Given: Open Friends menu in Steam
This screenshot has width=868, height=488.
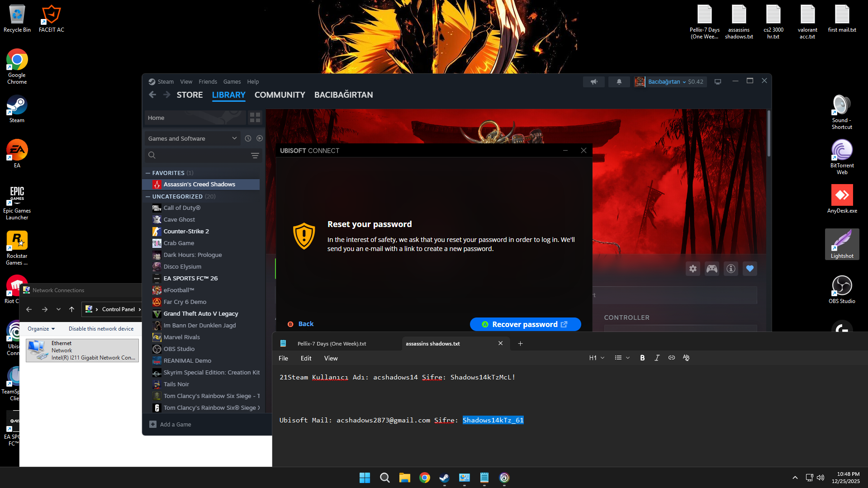Looking at the screenshot, I should (x=208, y=82).
